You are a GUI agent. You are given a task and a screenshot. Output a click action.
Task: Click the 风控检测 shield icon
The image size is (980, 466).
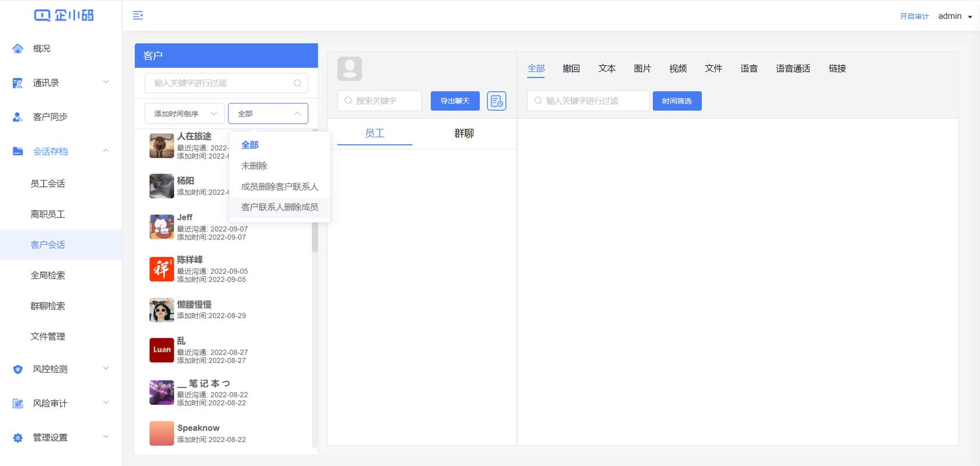[x=17, y=369]
